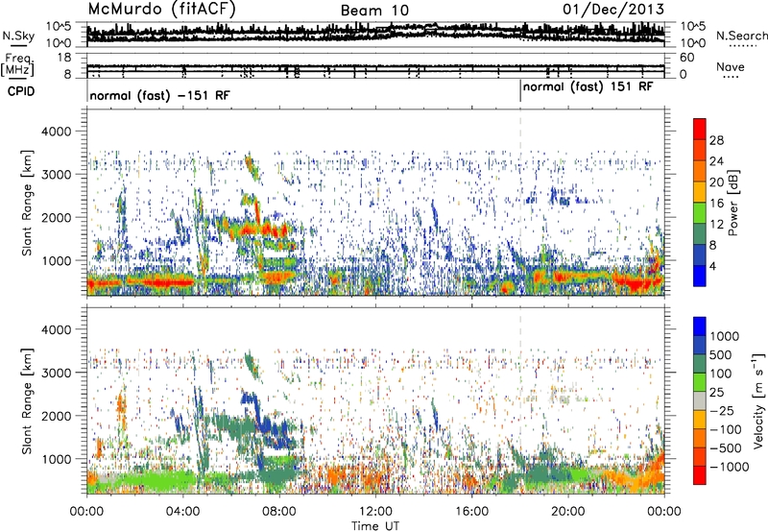
Task: Click the Beam 10 heading
Action: click(x=374, y=11)
